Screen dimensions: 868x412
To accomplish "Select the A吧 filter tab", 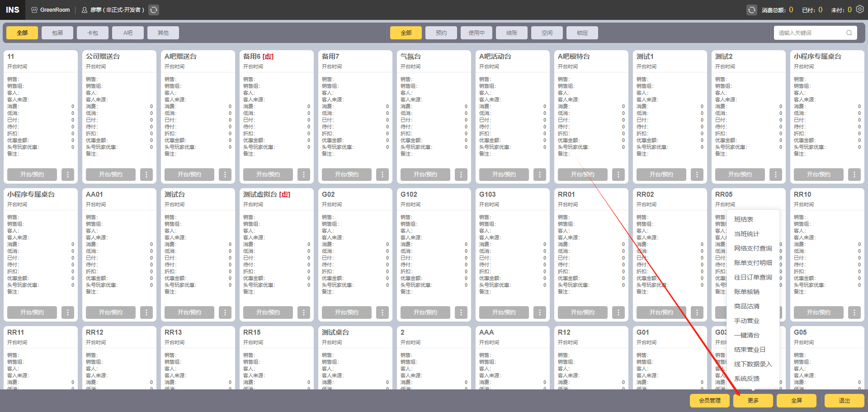I will click(128, 33).
